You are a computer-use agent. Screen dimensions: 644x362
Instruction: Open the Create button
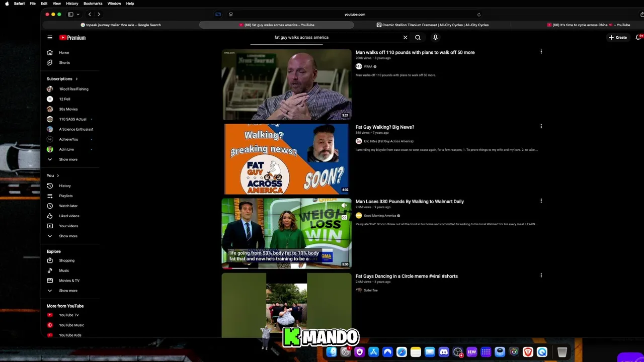point(618,37)
